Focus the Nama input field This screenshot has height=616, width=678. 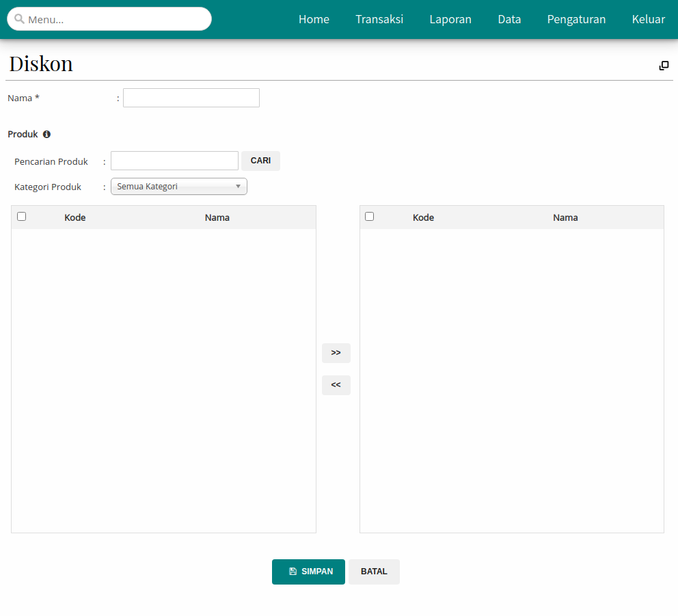191,98
